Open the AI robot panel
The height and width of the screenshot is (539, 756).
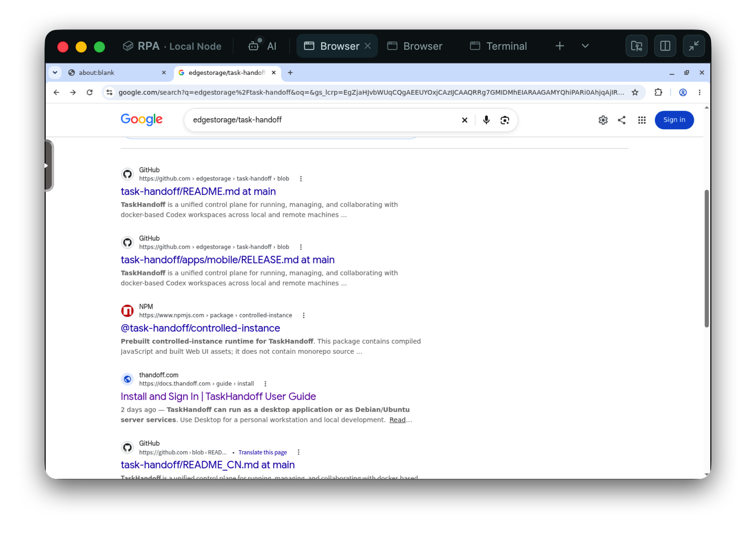[x=262, y=46]
